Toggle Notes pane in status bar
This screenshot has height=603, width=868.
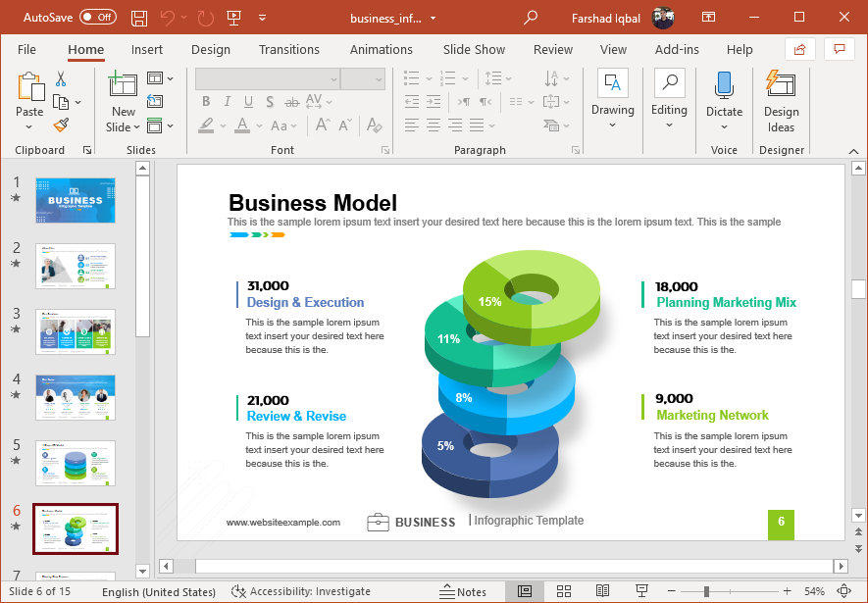point(464,591)
